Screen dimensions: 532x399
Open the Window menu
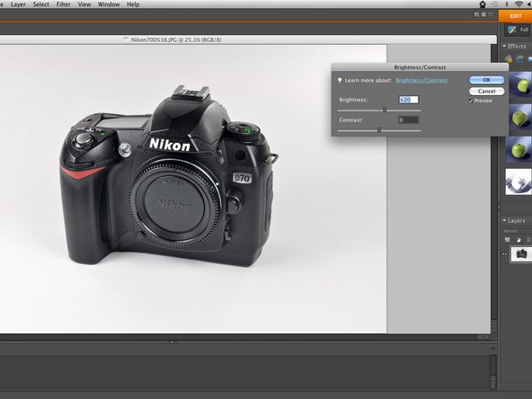(x=109, y=4)
